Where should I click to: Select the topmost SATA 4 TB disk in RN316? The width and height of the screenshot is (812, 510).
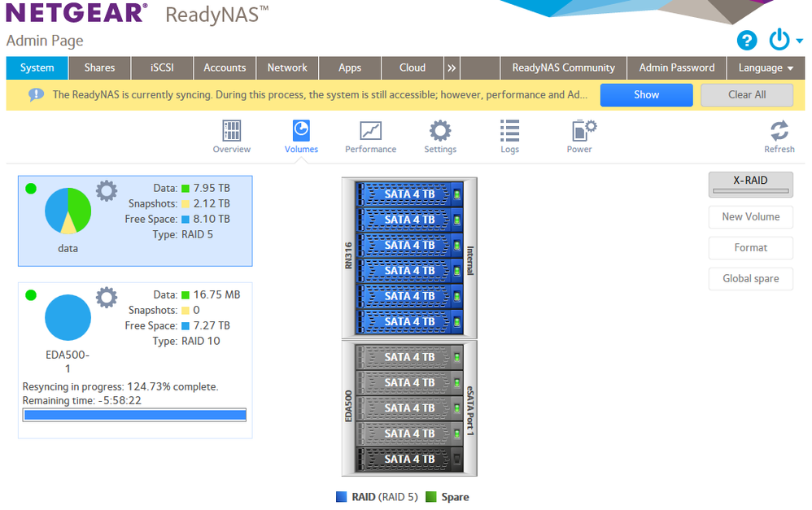click(409, 194)
